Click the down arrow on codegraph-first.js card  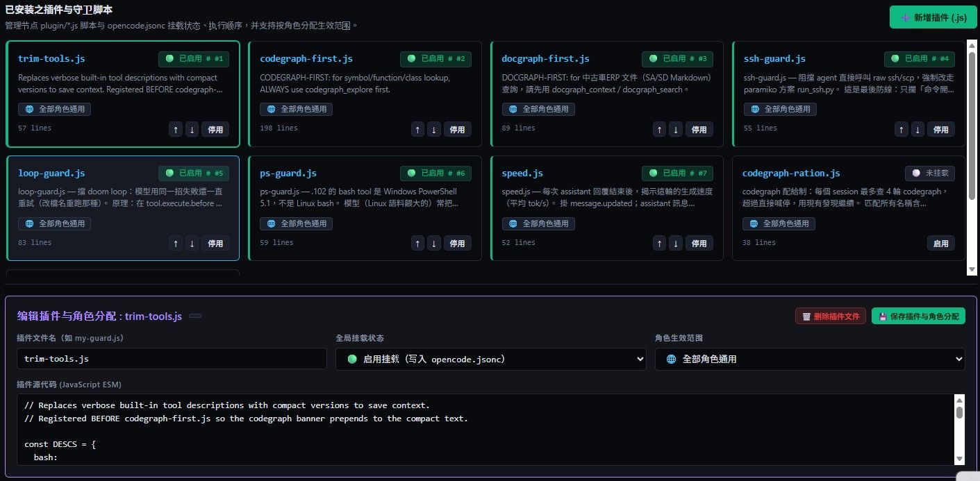pos(434,129)
